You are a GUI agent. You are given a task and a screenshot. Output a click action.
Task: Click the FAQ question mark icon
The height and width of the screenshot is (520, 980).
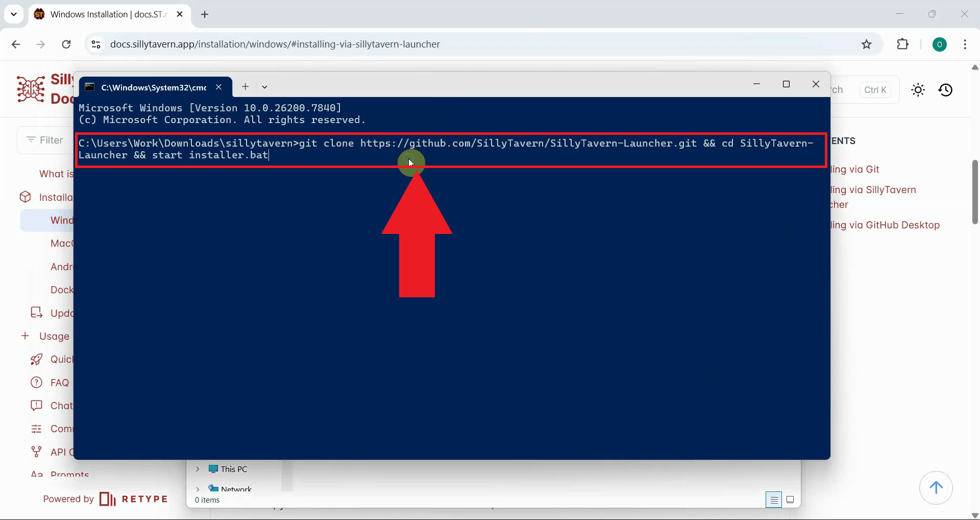point(36,382)
